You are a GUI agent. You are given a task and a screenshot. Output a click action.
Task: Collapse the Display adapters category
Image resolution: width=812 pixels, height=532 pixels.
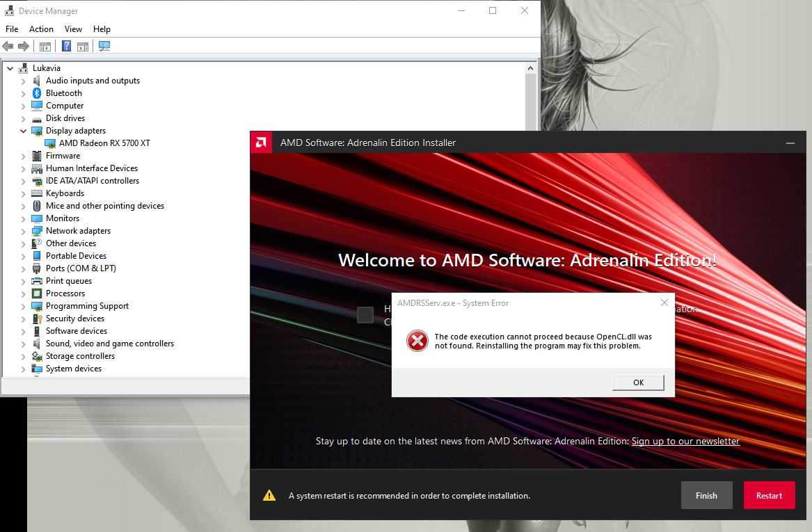pyautogui.click(x=23, y=131)
